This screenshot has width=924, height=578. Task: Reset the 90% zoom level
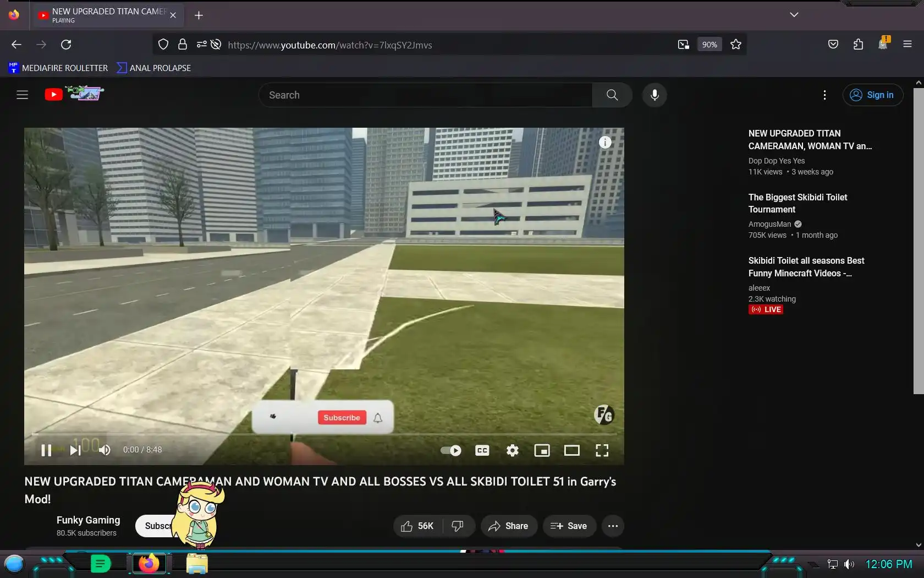point(710,45)
